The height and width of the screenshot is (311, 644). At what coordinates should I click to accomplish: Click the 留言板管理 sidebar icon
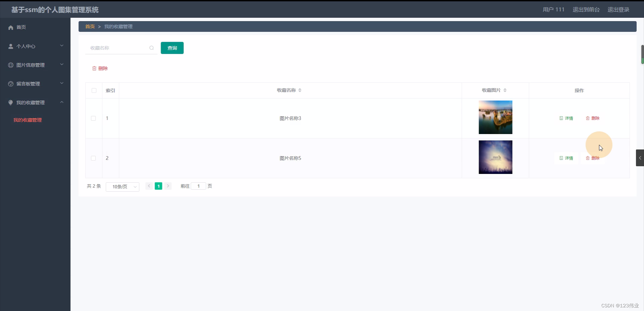[10, 84]
